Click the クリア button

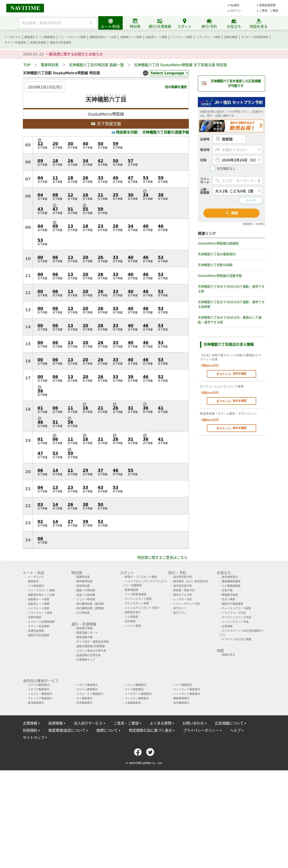[x=251, y=200]
